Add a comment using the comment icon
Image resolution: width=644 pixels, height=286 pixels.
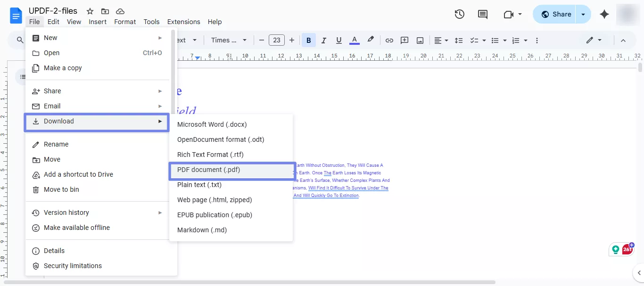click(x=405, y=40)
